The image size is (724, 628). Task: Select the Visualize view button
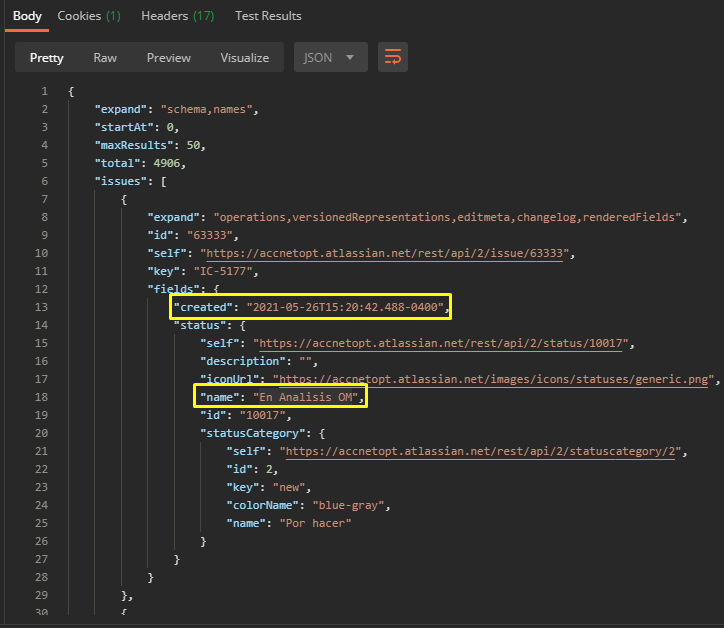245,57
